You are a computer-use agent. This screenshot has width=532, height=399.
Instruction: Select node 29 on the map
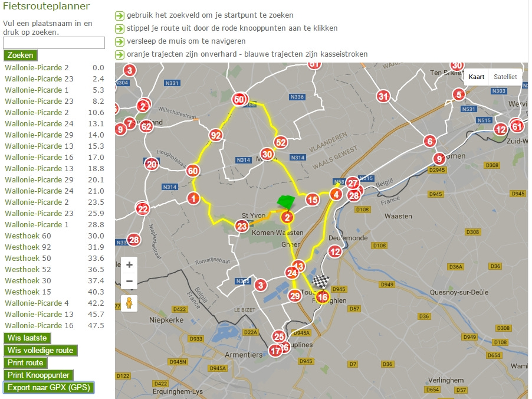click(294, 296)
